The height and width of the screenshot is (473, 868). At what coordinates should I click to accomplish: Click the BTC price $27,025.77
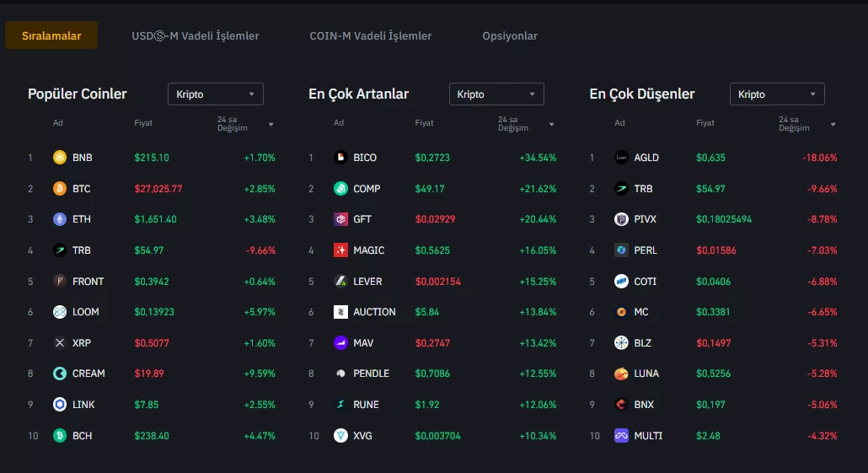158,188
